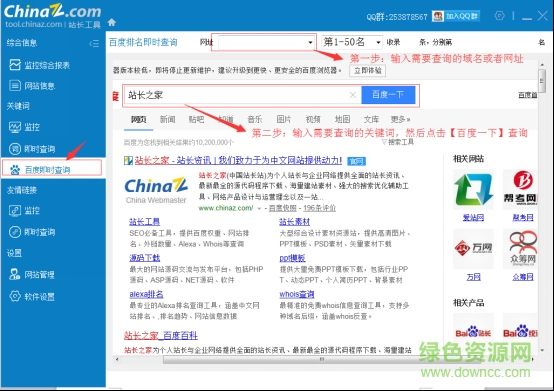Switch to the 音乐 tab
The image size is (554, 391).
tap(255, 119)
